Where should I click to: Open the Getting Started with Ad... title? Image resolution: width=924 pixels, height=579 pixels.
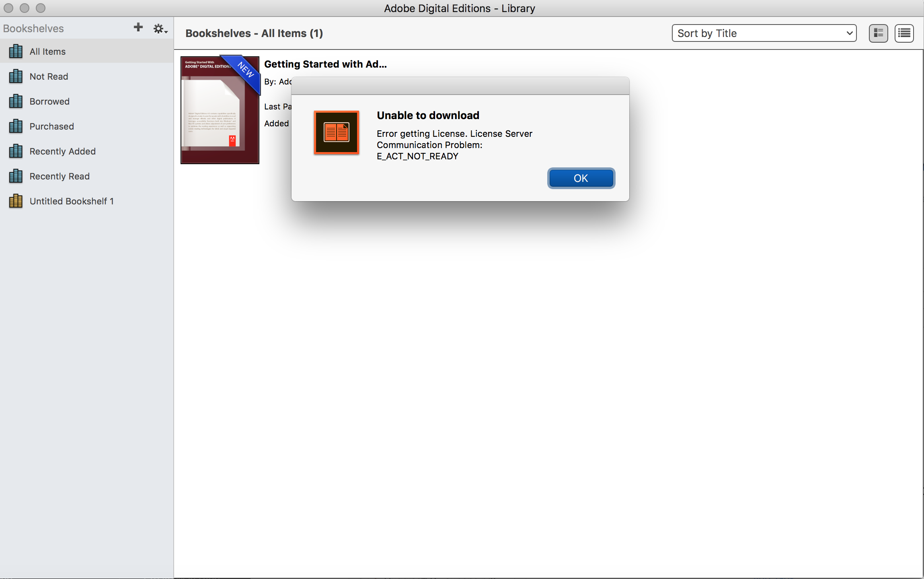point(325,64)
